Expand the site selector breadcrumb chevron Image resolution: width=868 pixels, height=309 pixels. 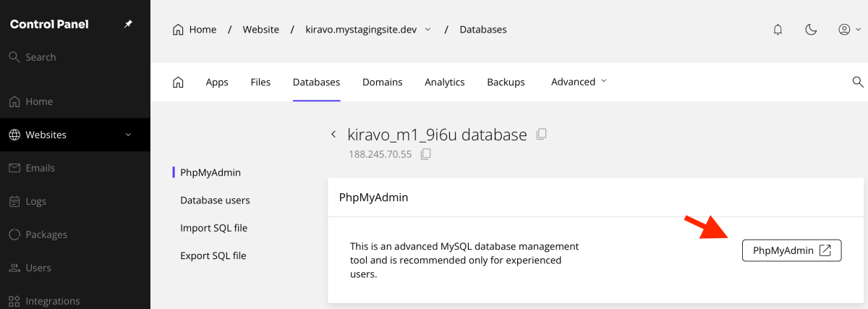427,30
